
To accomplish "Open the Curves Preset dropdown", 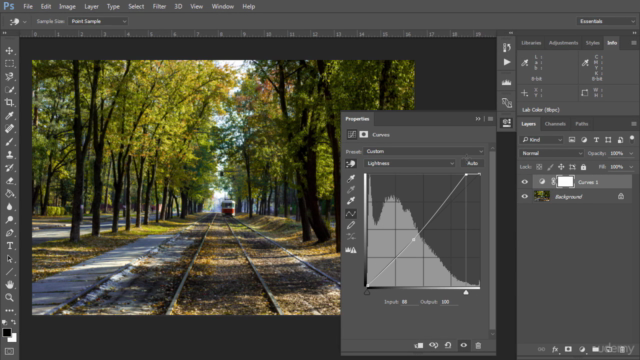I will 424,151.
